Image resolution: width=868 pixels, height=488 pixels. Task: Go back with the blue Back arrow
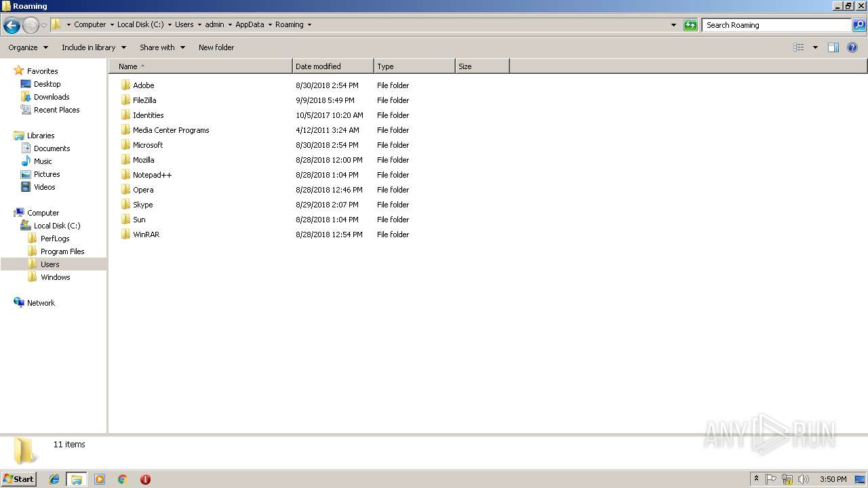tap(12, 26)
